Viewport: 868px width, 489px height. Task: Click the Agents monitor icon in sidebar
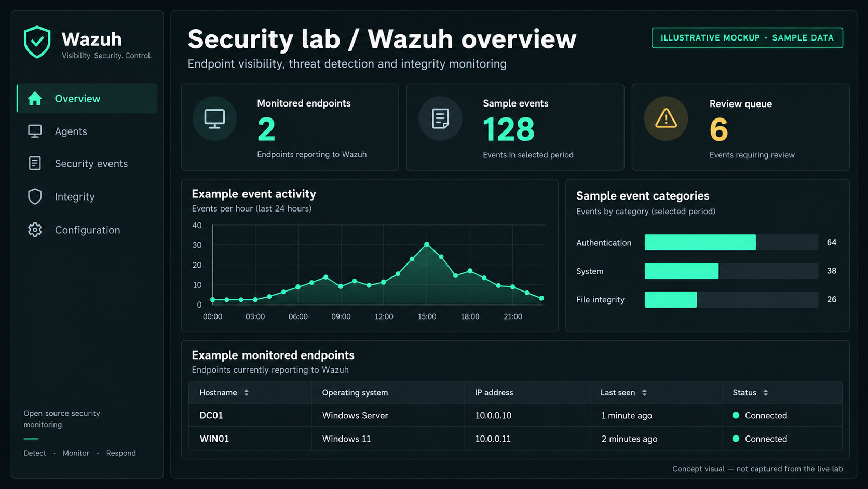(x=35, y=131)
